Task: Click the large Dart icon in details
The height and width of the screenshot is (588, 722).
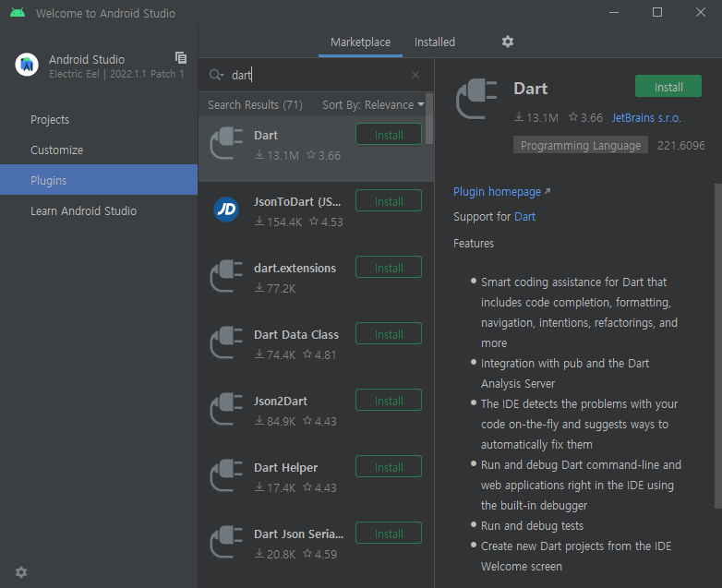Action: [476, 99]
